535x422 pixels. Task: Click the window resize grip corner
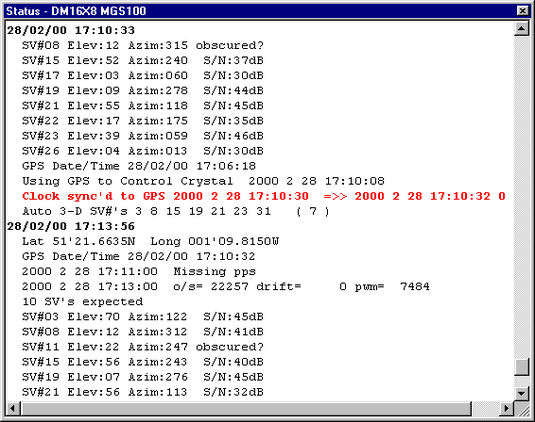[522, 408]
